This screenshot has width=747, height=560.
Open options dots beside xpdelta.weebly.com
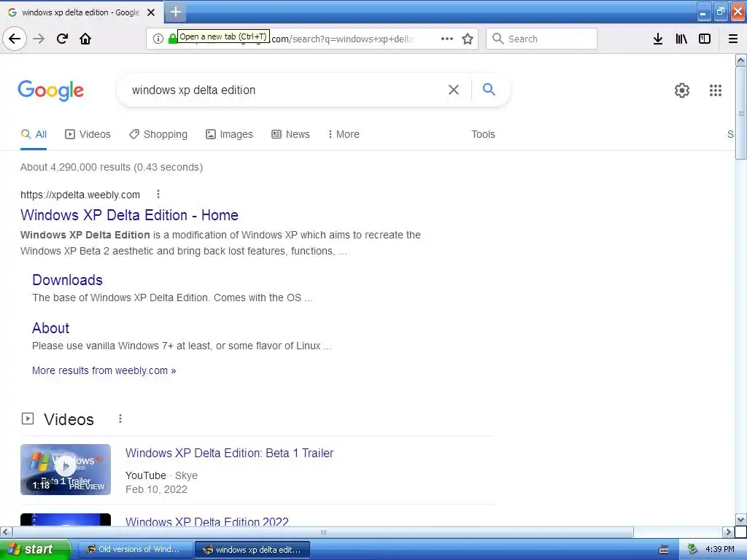point(158,194)
